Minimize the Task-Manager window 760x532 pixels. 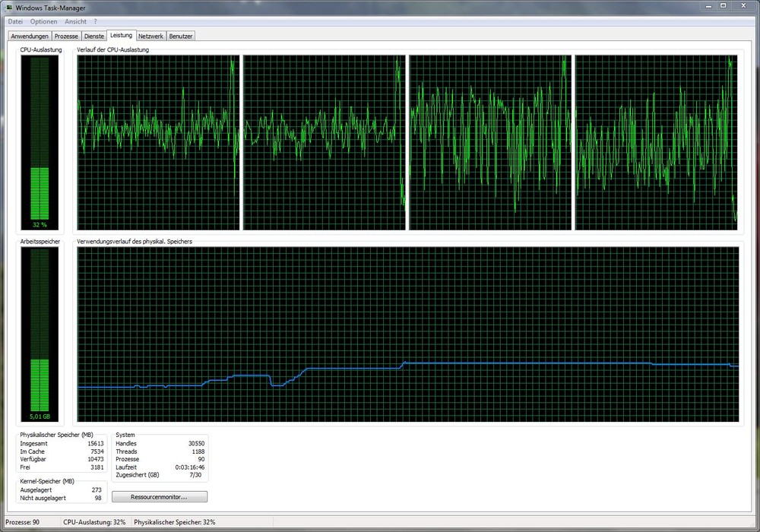tap(708, 6)
